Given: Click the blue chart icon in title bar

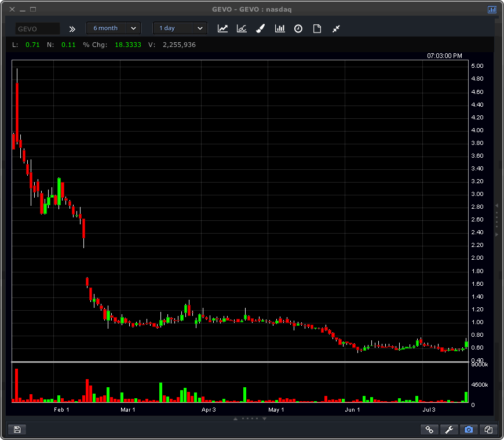Looking at the screenshot, I should (x=492, y=9).
